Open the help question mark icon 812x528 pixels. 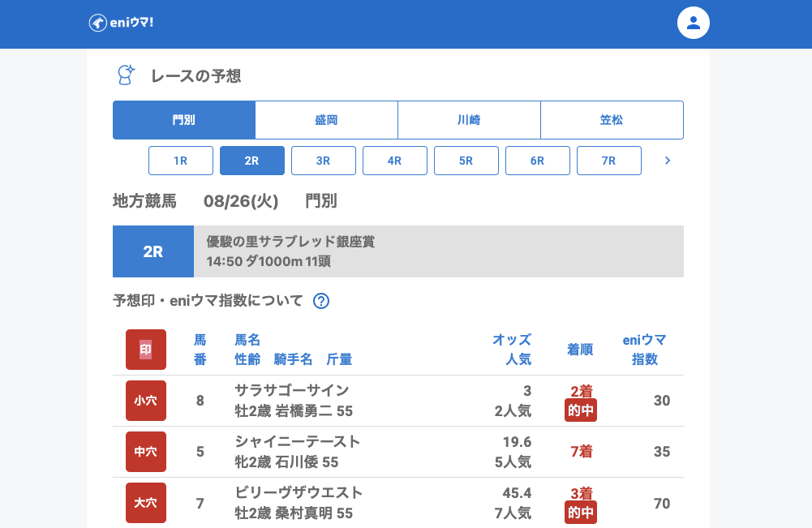pos(321,301)
